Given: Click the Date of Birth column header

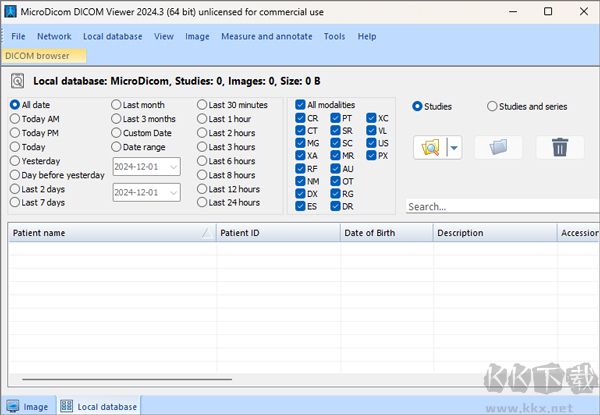Looking at the screenshot, I should click(x=386, y=233).
